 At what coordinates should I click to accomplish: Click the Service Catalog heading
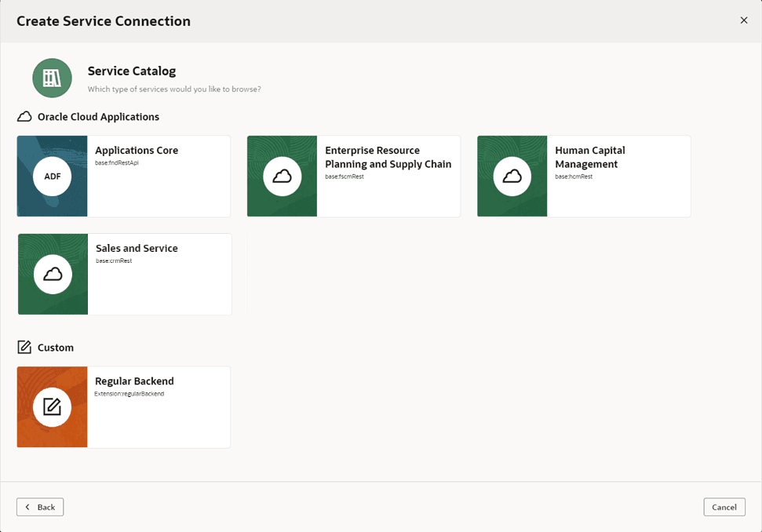[132, 71]
